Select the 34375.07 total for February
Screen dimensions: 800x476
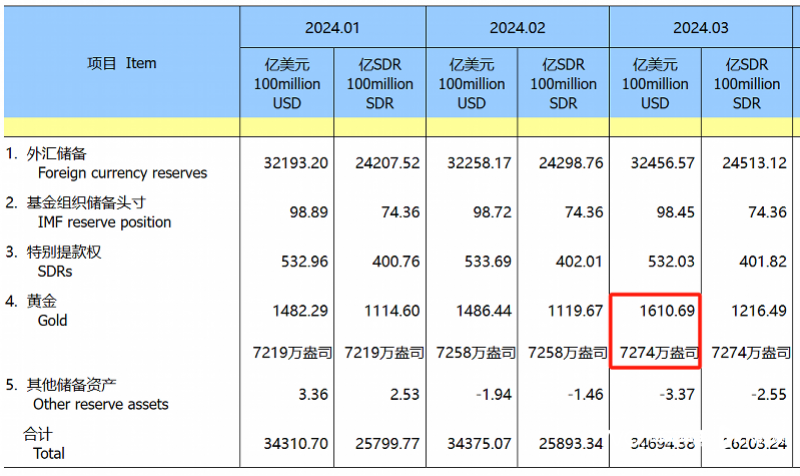(479, 443)
